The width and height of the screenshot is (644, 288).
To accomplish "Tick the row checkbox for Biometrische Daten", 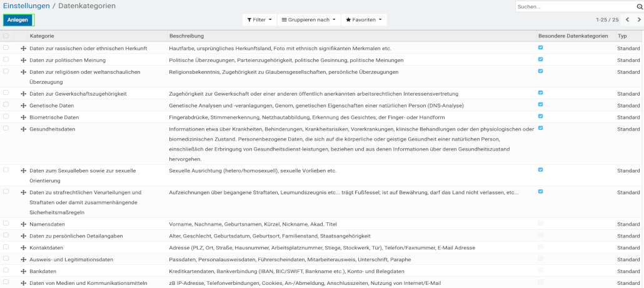I will [x=6, y=117].
